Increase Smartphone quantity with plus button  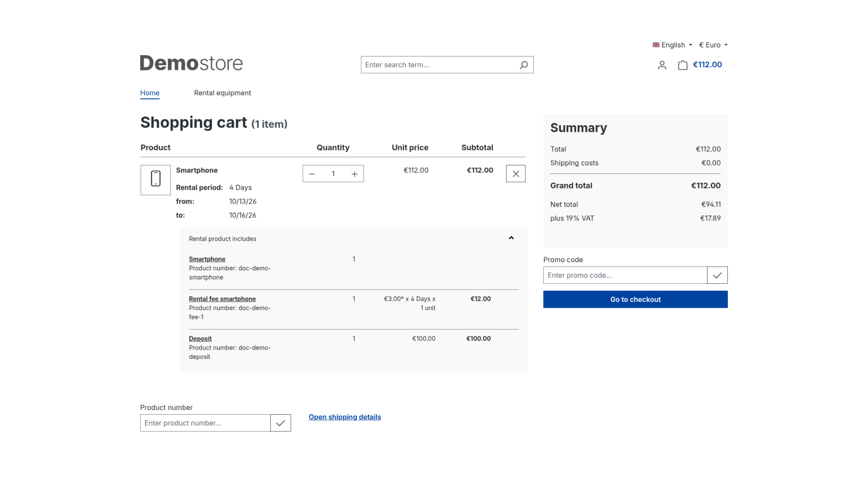pyautogui.click(x=354, y=174)
